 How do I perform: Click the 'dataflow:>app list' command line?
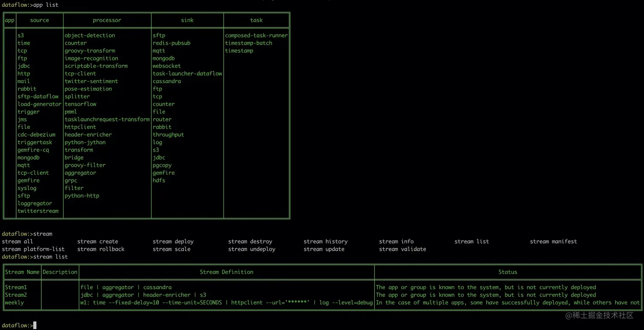point(30,5)
